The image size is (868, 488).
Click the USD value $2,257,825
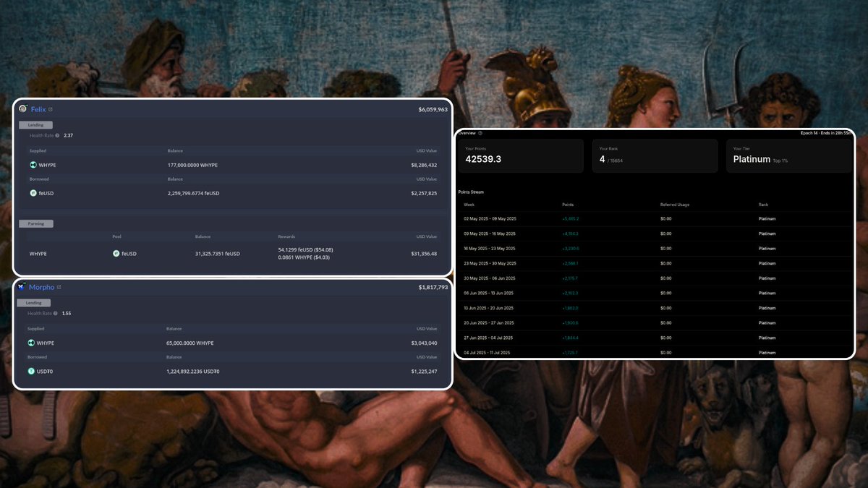tap(423, 193)
